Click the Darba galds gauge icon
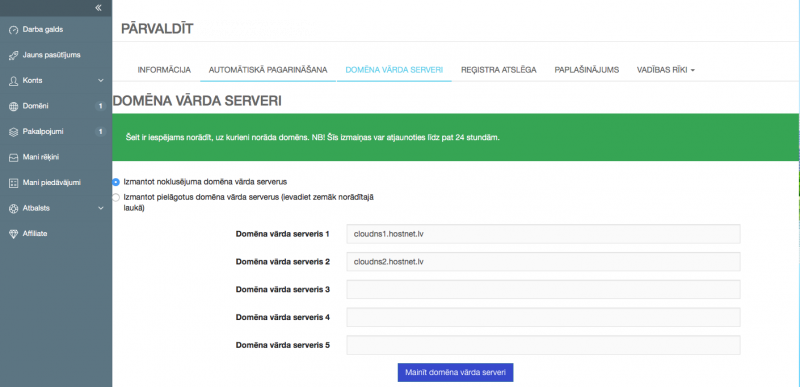The height and width of the screenshot is (387, 800). coord(14,30)
